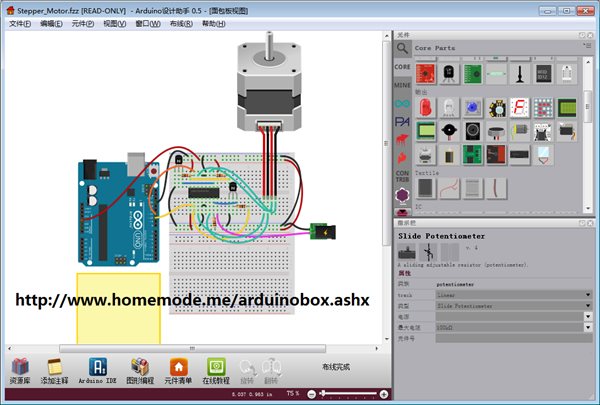Click the zoom slider handle

[x=323, y=393]
